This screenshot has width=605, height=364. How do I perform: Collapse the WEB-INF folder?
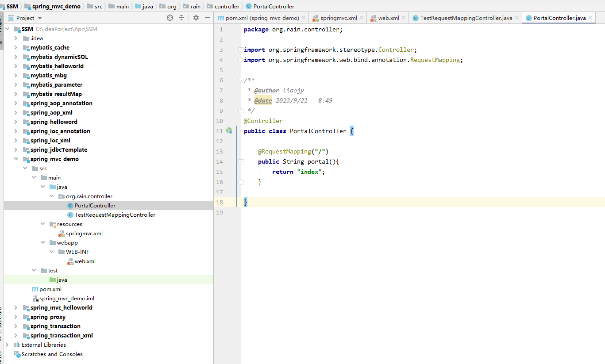click(x=51, y=252)
